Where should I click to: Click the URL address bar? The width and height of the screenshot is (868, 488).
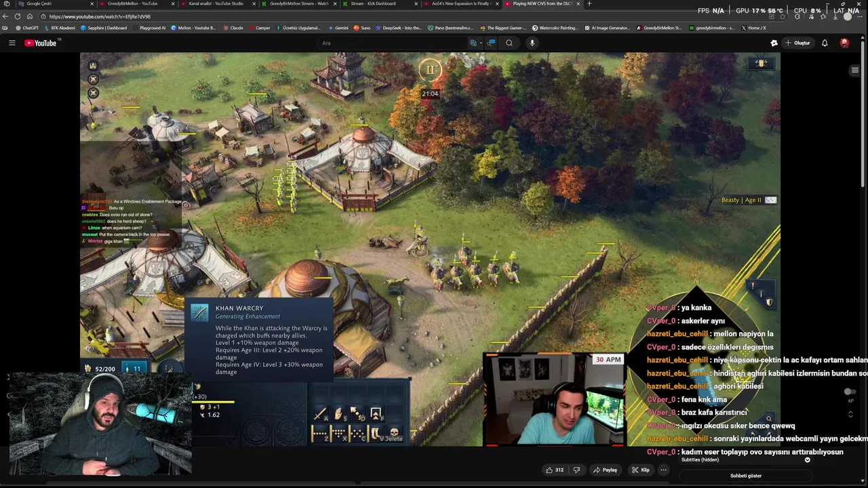coord(407,16)
